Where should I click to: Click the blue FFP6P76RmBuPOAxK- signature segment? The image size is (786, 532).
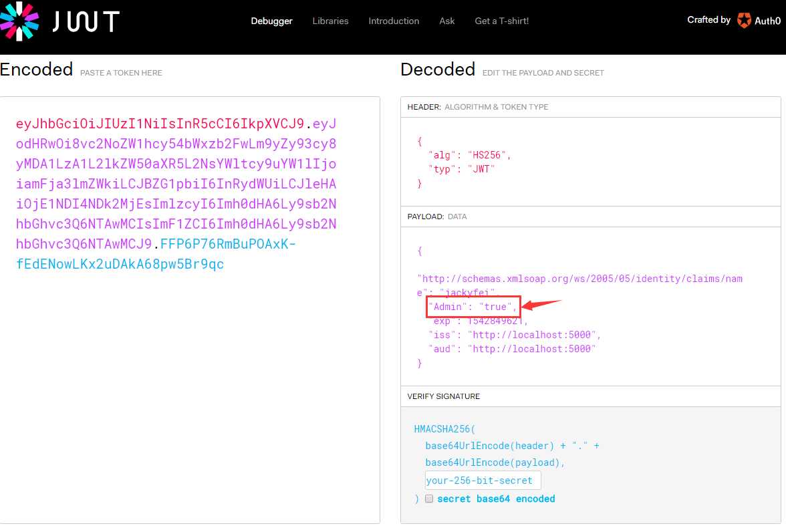pyautogui.click(x=228, y=244)
